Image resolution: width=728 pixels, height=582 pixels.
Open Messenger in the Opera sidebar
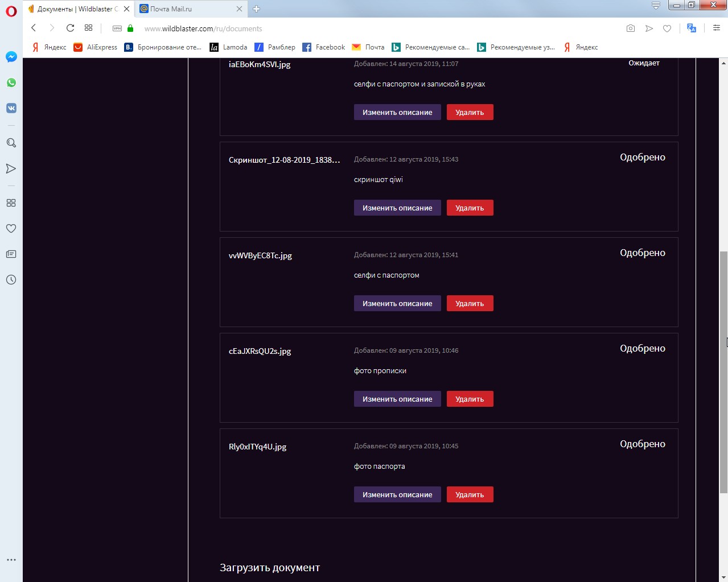point(11,57)
